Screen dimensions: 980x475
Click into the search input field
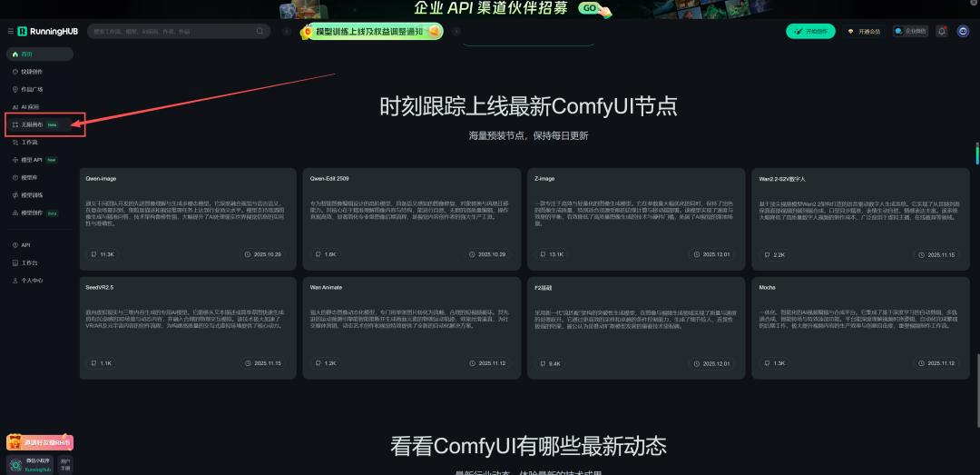point(173,31)
